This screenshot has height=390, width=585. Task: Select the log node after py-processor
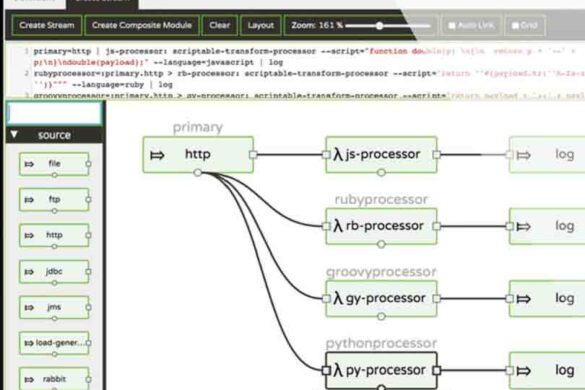point(547,371)
